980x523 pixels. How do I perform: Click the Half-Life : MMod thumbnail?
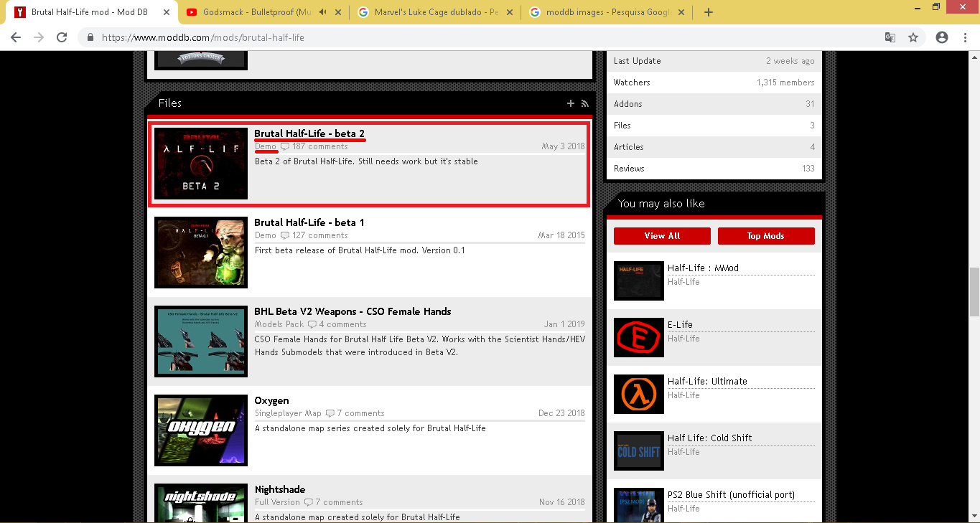pos(639,281)
